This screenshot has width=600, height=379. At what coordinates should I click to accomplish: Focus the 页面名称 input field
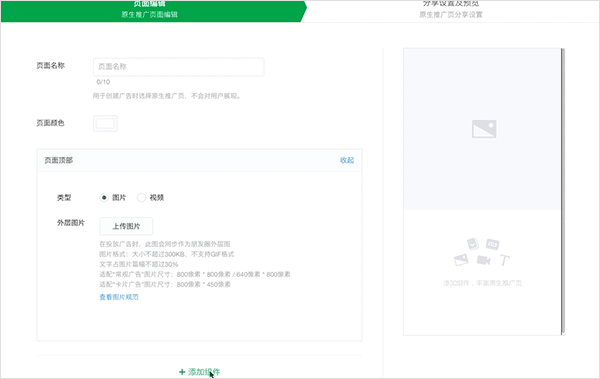178,67
